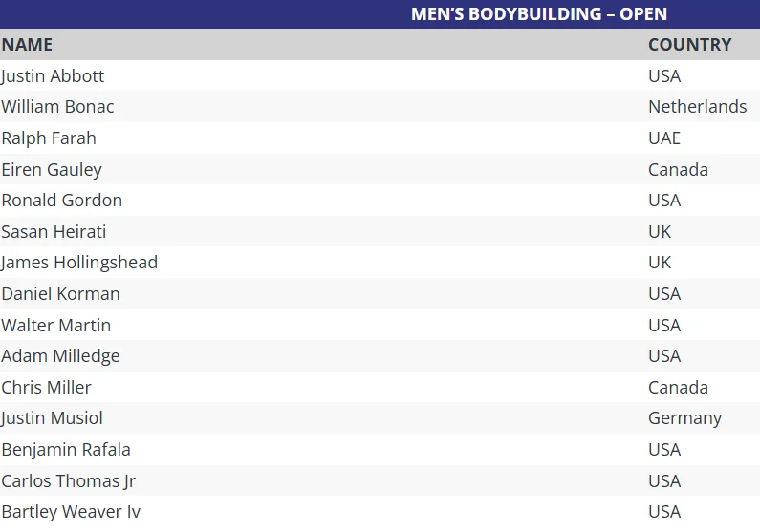Choose Justin Musiol from competitors
This screenshot has height=532, width=760.
point(52,418)
